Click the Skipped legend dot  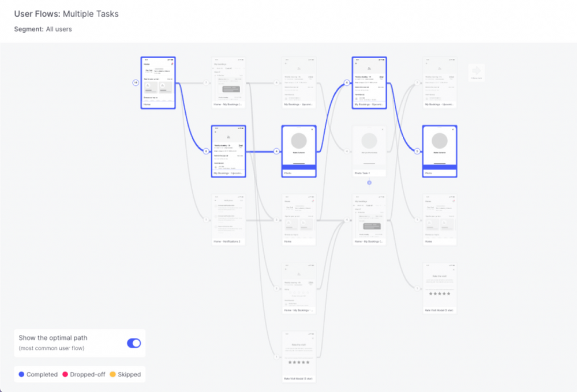click(113, 374)
